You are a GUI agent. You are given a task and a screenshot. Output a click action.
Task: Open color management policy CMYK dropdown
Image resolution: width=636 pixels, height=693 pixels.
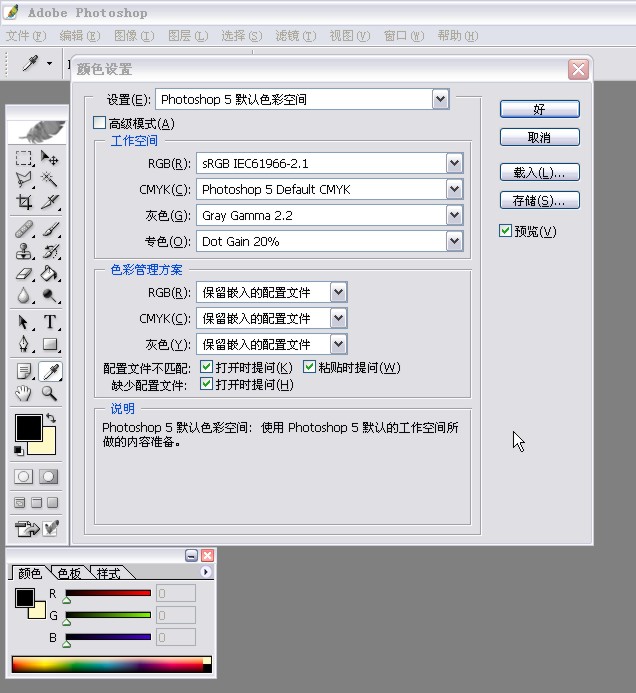339,318
